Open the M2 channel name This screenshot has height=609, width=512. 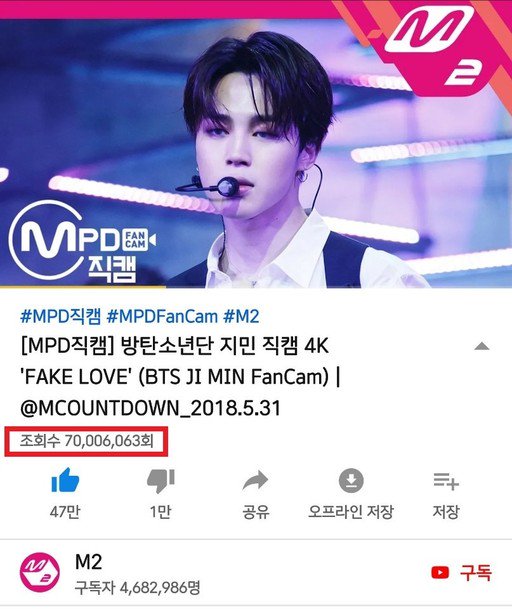coord(89,562)
